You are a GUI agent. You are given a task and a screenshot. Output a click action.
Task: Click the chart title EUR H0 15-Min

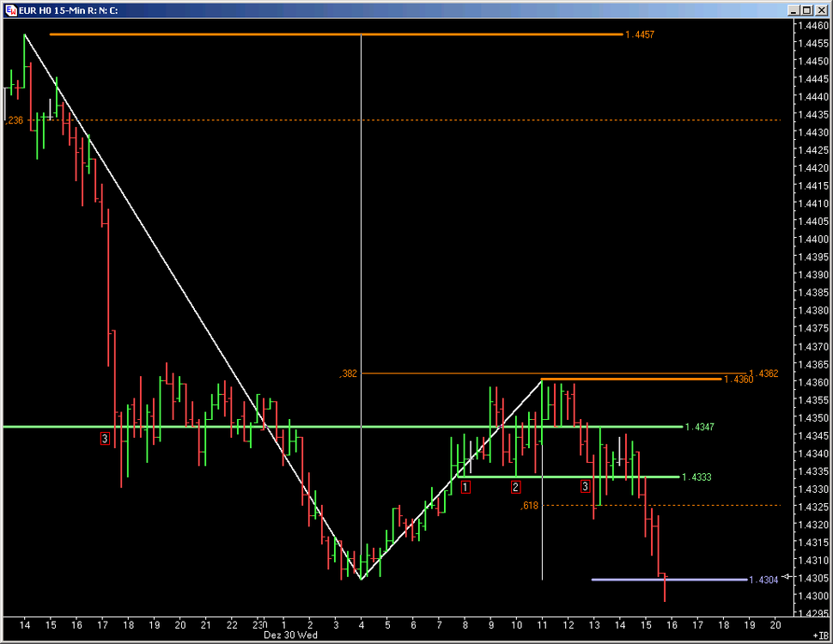(x=49, y=10)
